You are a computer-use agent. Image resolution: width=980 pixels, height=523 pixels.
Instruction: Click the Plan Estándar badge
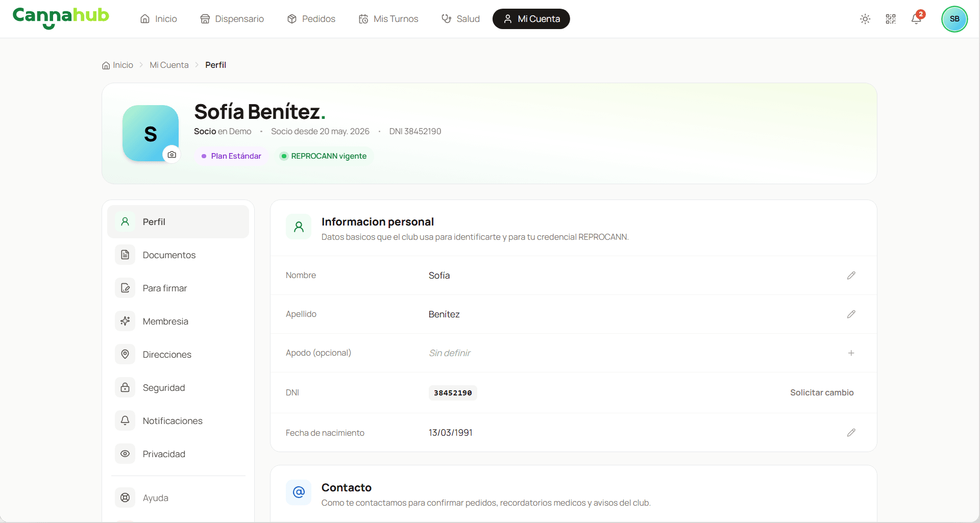pyautogui.click(x=231, y=156)
